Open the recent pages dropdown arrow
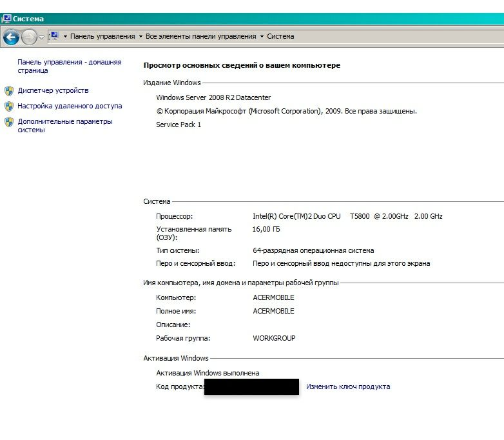The height and width of the screenshot is (440, 504). click(41, 37)
